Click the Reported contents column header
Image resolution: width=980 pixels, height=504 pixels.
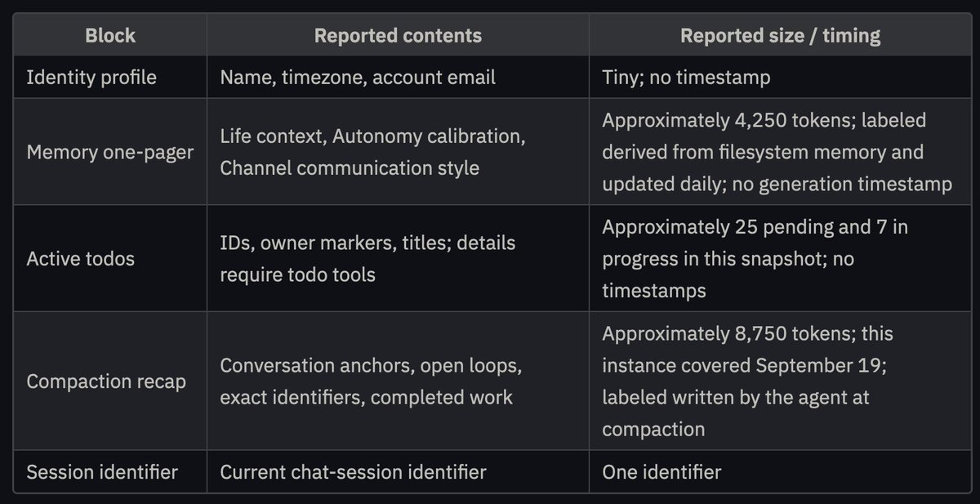398,36
